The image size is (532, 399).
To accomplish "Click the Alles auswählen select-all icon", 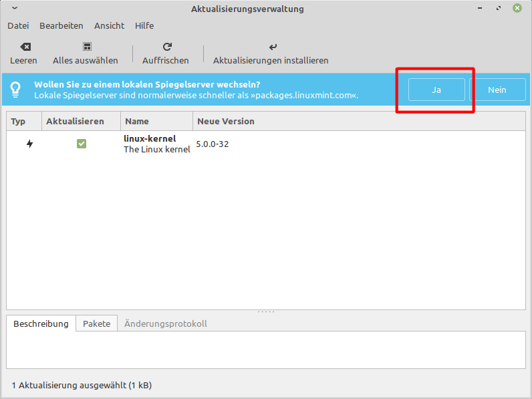I will tap(87, 47).
